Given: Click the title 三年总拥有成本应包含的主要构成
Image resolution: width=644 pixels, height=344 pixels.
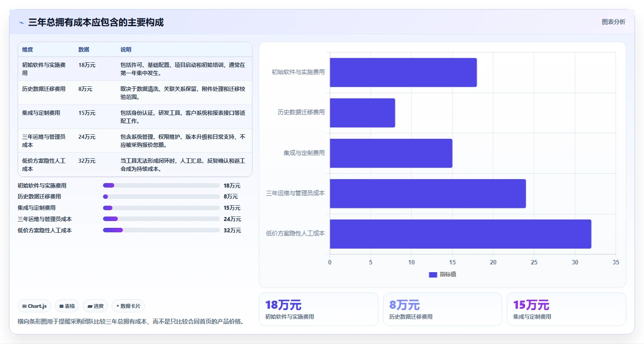Looking at the screenshot, I should (96, 22).
